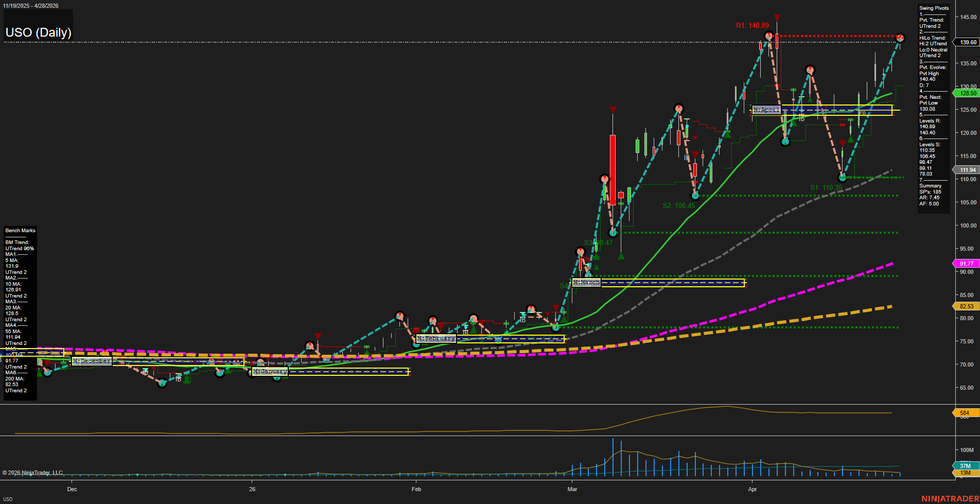Click the M:April monthly level label
Screen dimensions: 980x504
pos(766,110)
